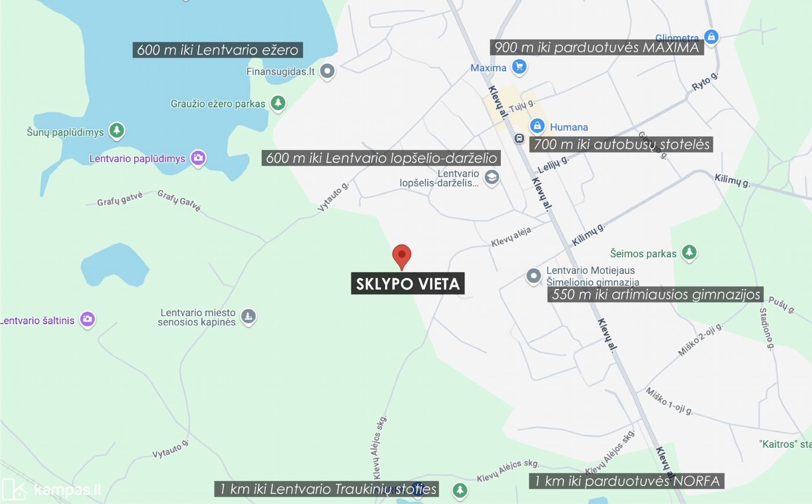Viewport: 812px width, 504px height.
Task: Click the kampas.lt logo watermark
Action: (52, 489)
